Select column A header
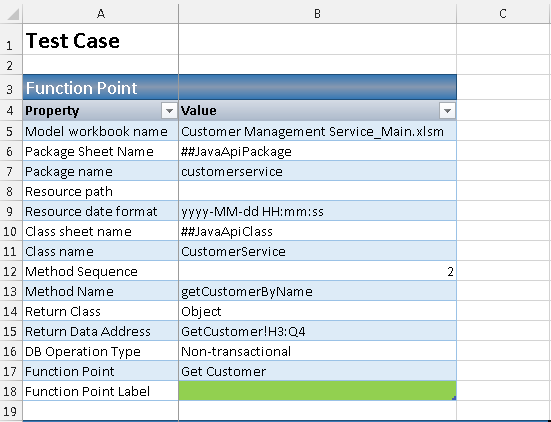Screen dimensions: 551x422 coord(101,14)
